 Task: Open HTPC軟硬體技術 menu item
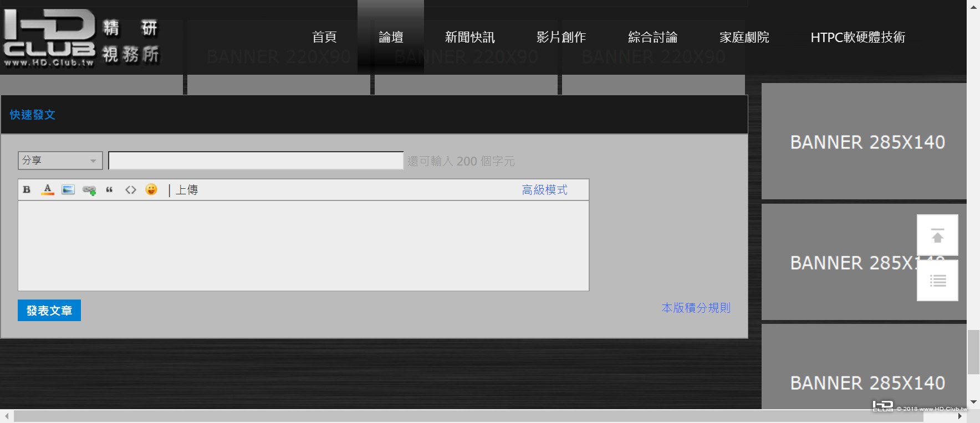tap(857, 37)
